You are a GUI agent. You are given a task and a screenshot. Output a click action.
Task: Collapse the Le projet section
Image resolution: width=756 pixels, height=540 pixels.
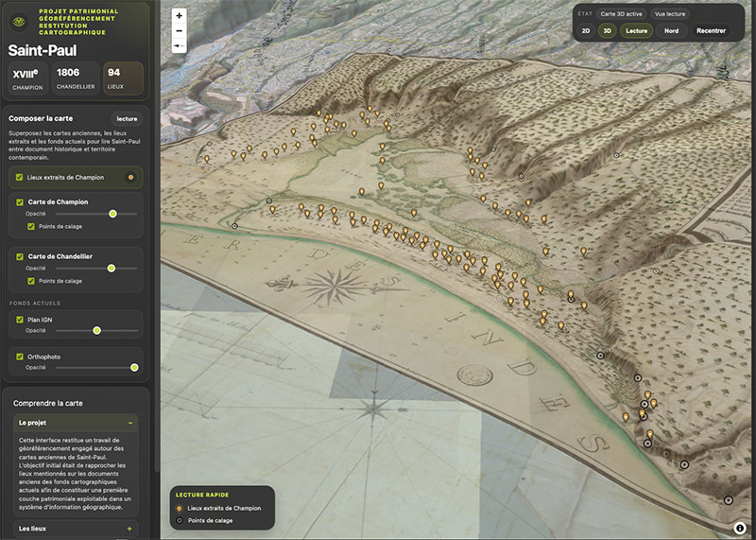pos(76,423)
